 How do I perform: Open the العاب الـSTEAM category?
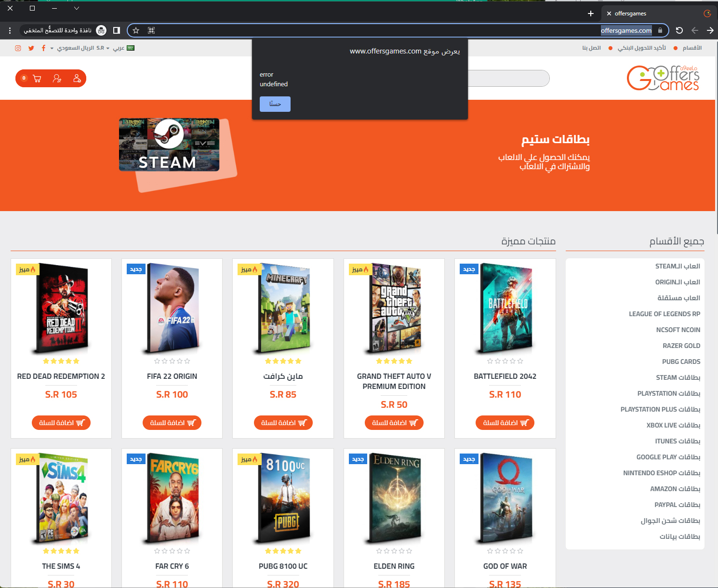(678, 267)
